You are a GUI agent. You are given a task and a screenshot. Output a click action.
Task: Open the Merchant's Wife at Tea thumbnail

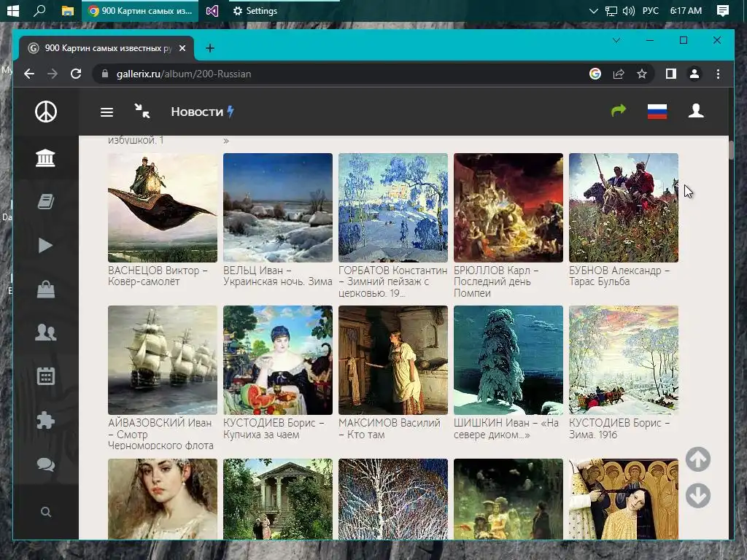278,360
